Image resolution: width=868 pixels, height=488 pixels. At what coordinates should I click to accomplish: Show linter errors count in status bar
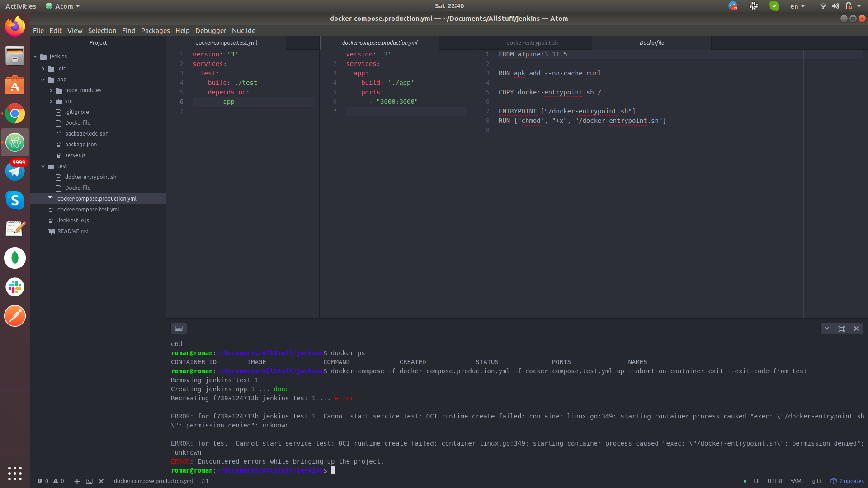pos(43,481)
